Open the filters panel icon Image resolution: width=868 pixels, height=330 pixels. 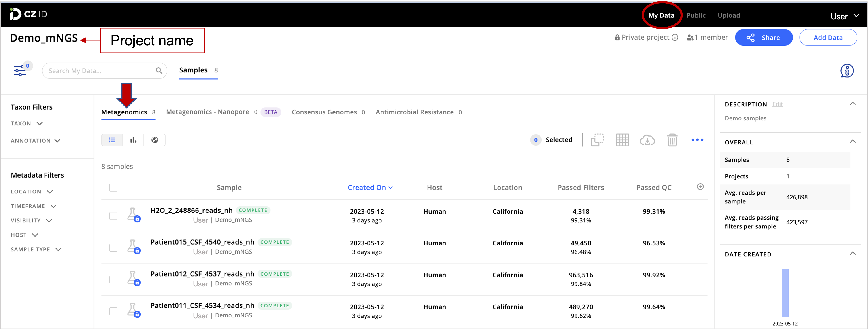pos(20,70)
